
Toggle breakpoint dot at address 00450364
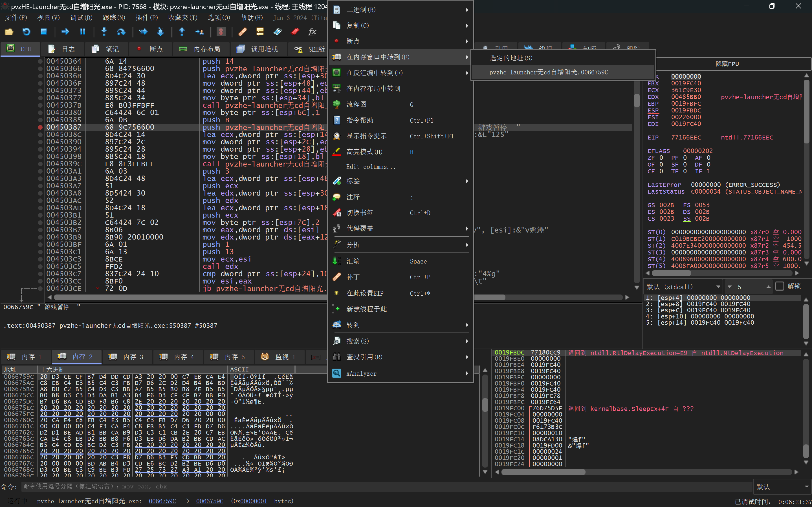click(40, 61)
